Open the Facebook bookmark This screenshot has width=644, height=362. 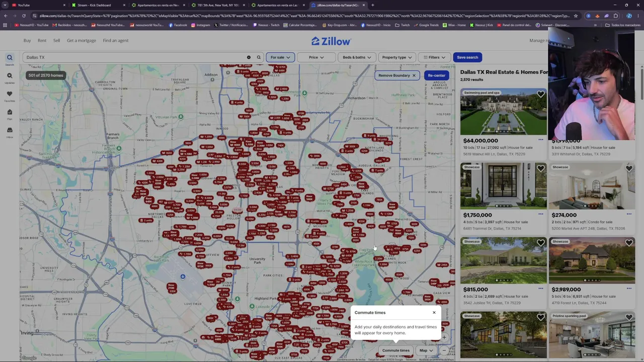tap(178, 25)
